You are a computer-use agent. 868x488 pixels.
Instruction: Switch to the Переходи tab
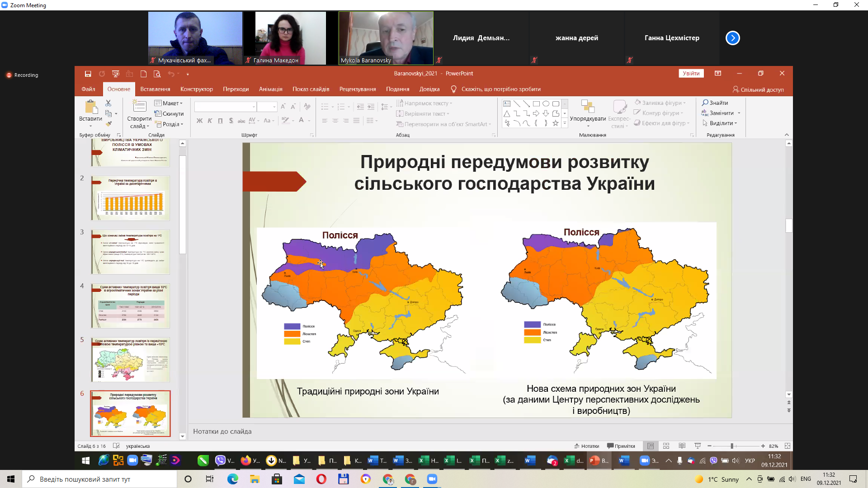(x=236, y=89)
